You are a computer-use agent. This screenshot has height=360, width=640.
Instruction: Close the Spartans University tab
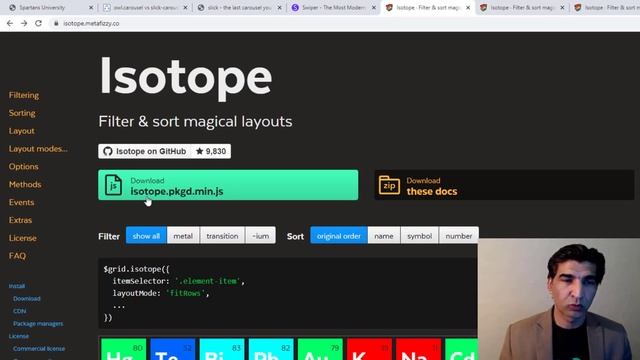click(91, 7)
